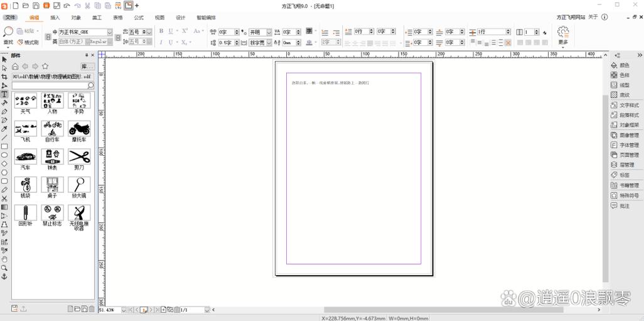Click the Format Painter button
This screenshot has height=321, width=644.
coord(28,42)
